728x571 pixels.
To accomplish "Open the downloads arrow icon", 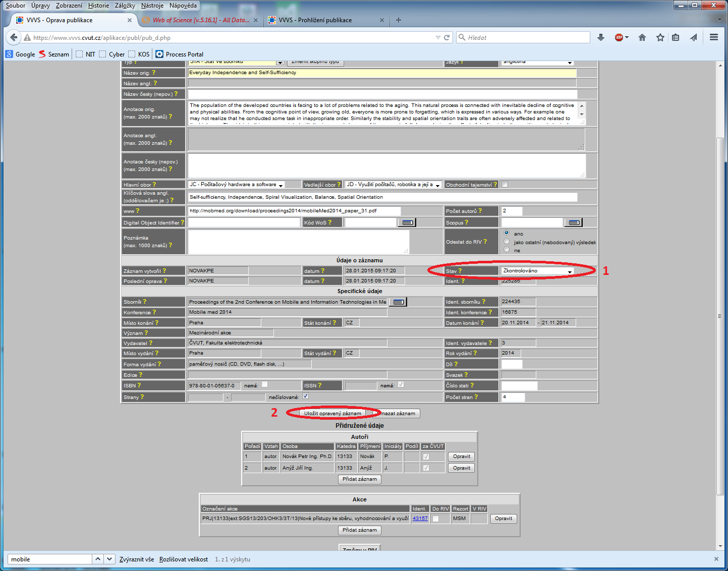I will [x=600, y=37].
